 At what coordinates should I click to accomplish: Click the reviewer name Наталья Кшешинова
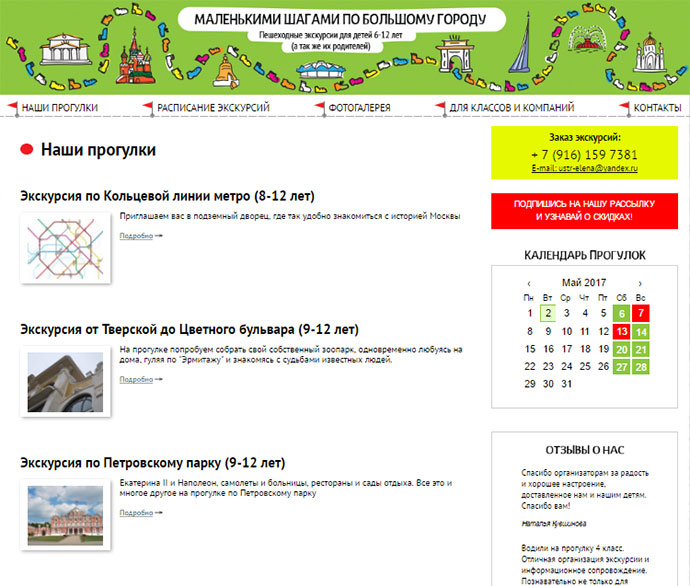(x=554, y=524)
